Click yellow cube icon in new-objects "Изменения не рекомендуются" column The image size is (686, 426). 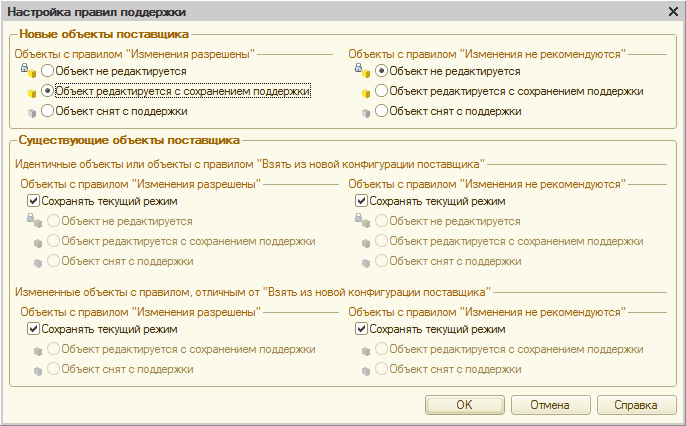click(x=367, y=92)
